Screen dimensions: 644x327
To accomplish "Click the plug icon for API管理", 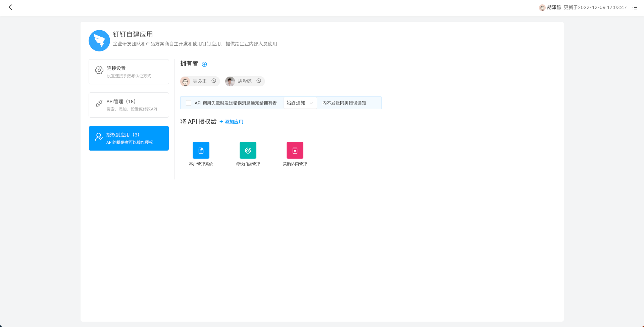I will pos(99,104).
